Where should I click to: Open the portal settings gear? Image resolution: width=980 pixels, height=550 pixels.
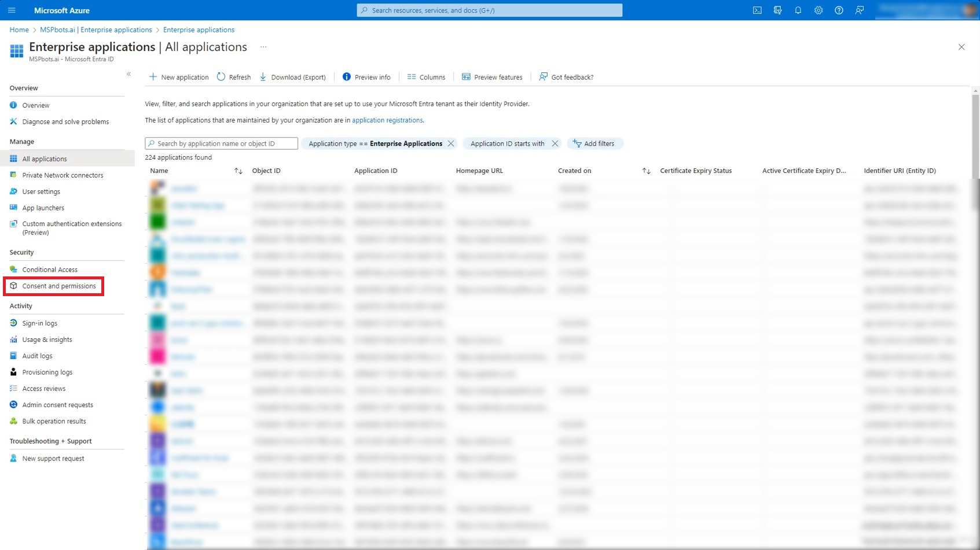pyautogui.click(x=818, y=10)
